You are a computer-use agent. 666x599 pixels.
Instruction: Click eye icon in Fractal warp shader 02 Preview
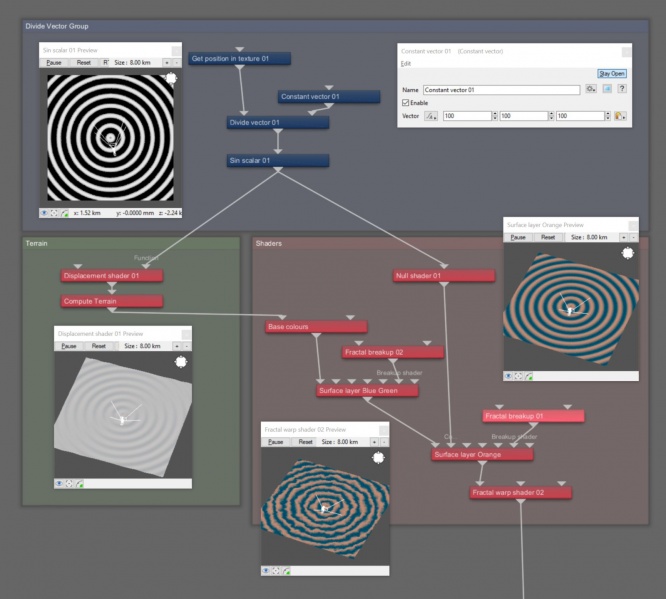266,571
